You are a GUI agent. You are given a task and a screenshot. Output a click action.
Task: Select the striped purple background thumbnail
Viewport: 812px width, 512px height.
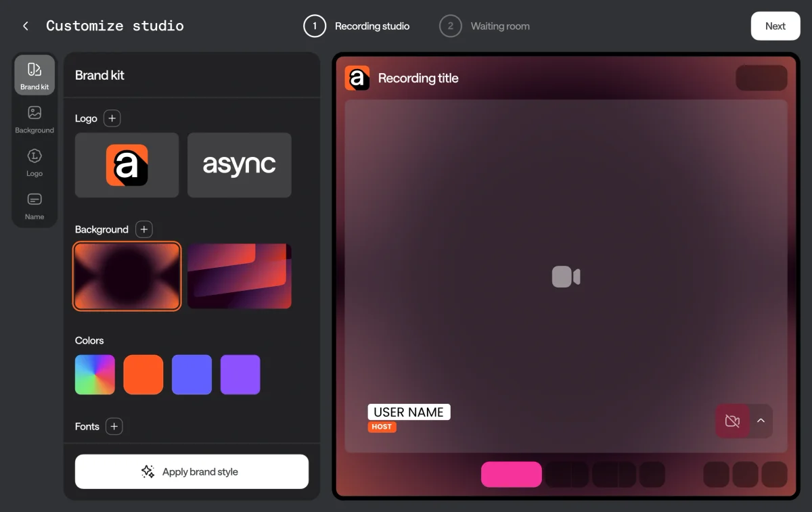[239, 275]
